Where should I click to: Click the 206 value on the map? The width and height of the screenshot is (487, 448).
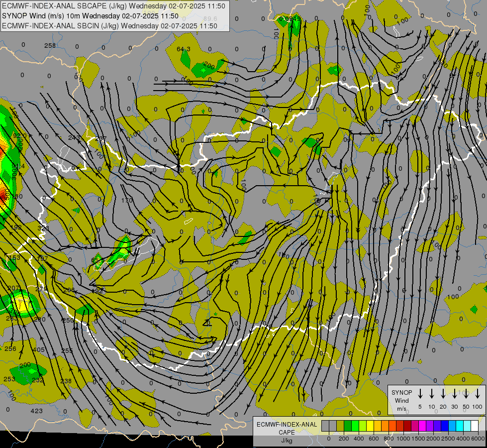[x=69, y=290]
